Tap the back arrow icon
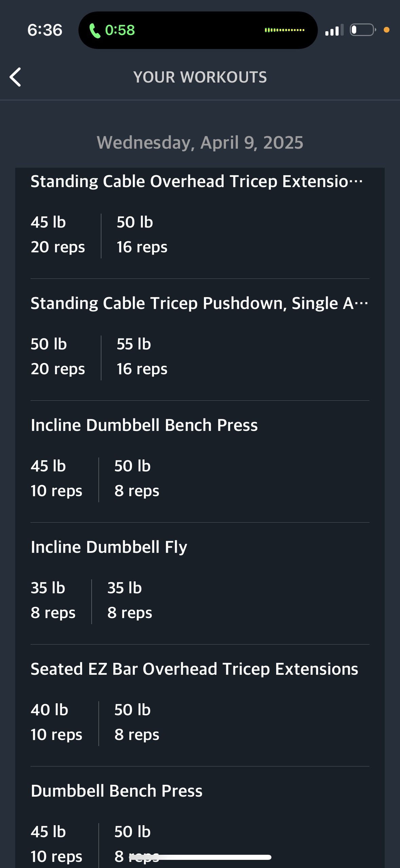The image size is (400, 868). [x=16, y=77]
